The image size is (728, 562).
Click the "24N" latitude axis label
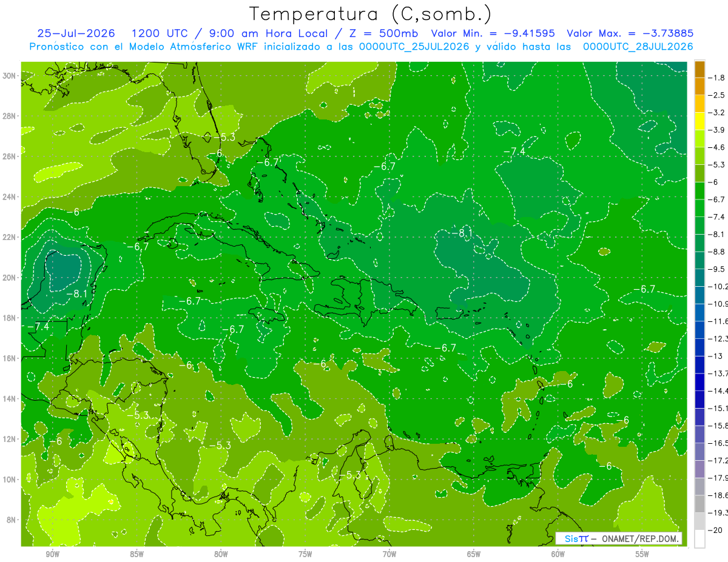click(10, 196)
